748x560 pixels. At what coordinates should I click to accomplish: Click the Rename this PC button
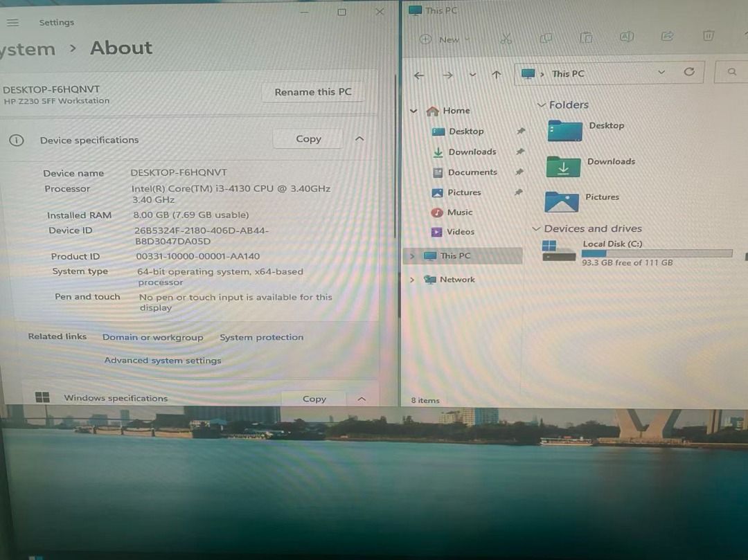[313, 92]
